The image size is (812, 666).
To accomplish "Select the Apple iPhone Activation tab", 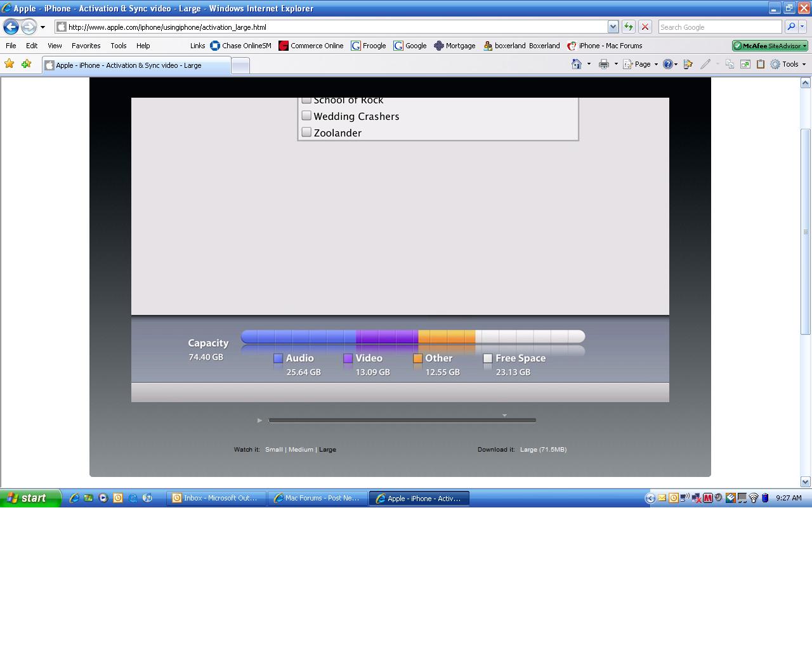I will (136, 65).
